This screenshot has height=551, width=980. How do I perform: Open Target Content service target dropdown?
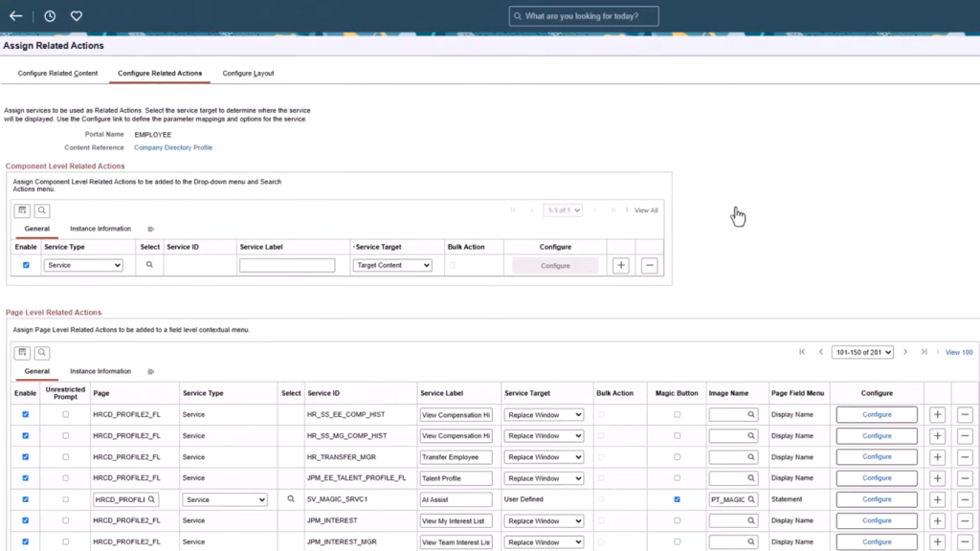pos(392,266)
